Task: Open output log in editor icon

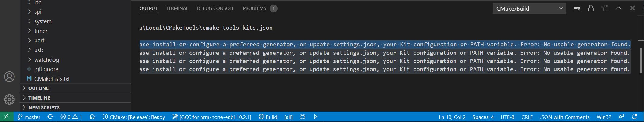Action: (605, 8)
